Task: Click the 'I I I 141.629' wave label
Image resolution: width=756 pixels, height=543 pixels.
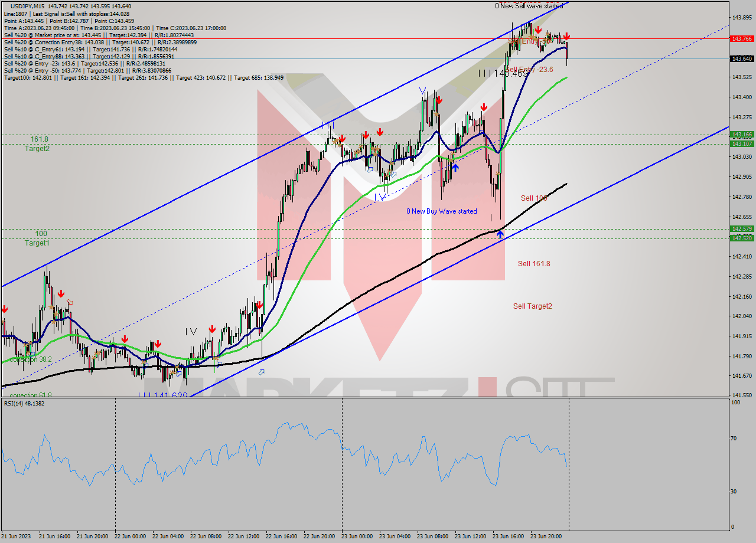Action: (163, 395)
